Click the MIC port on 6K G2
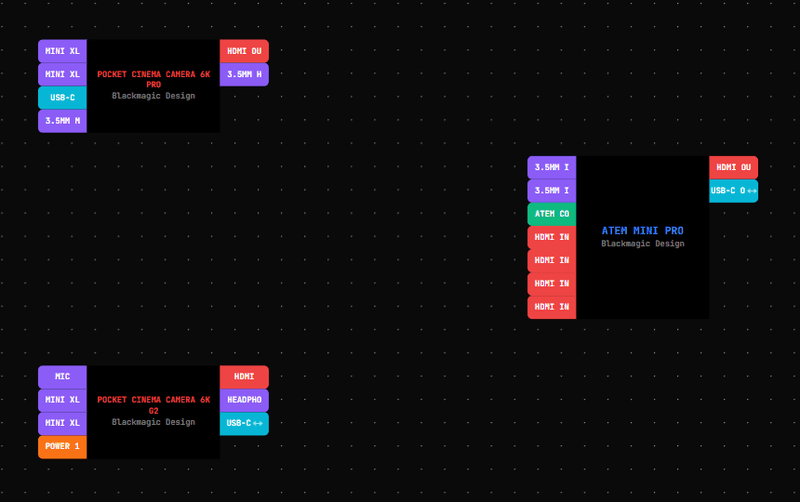800x502 pixels. click(x=62, y=377)
